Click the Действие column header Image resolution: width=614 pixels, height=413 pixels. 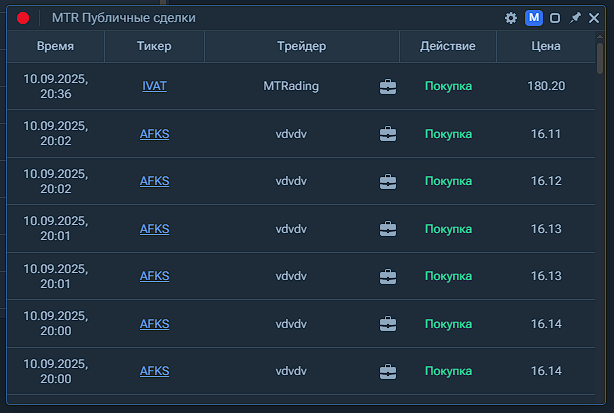447,46
